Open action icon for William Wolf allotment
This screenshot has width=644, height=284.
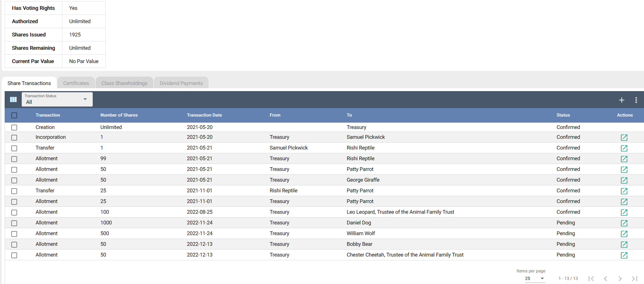point(624,234)
